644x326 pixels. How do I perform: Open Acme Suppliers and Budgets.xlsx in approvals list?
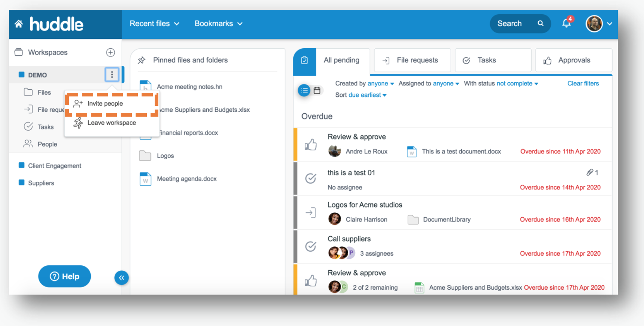(476, 287)
